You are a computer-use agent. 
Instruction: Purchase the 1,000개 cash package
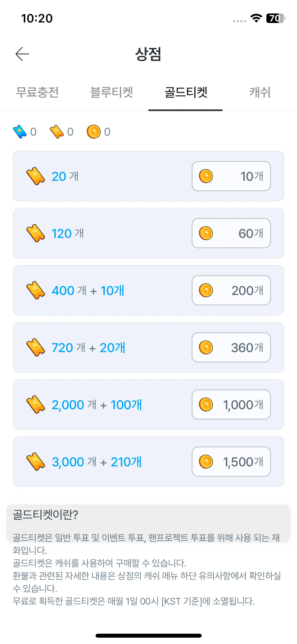pos(231,404)
